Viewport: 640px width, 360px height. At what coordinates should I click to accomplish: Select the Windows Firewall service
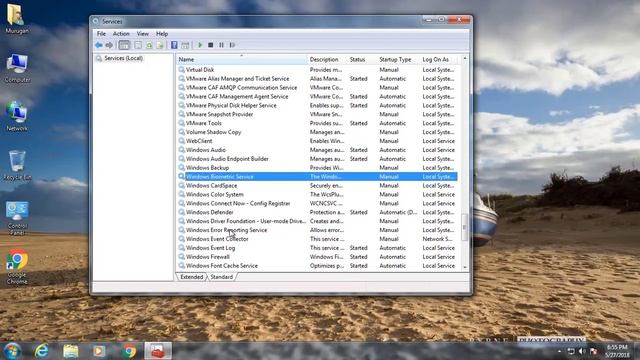(317, 257)
